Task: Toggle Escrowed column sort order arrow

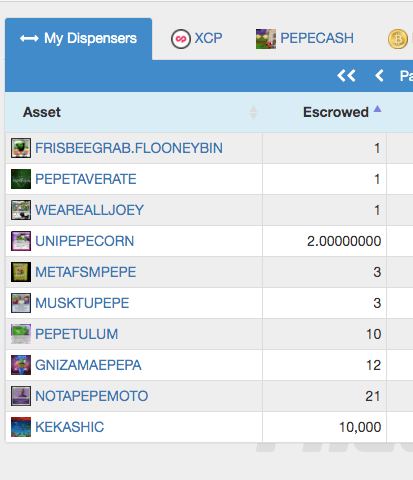Action: tap(377, 109)
